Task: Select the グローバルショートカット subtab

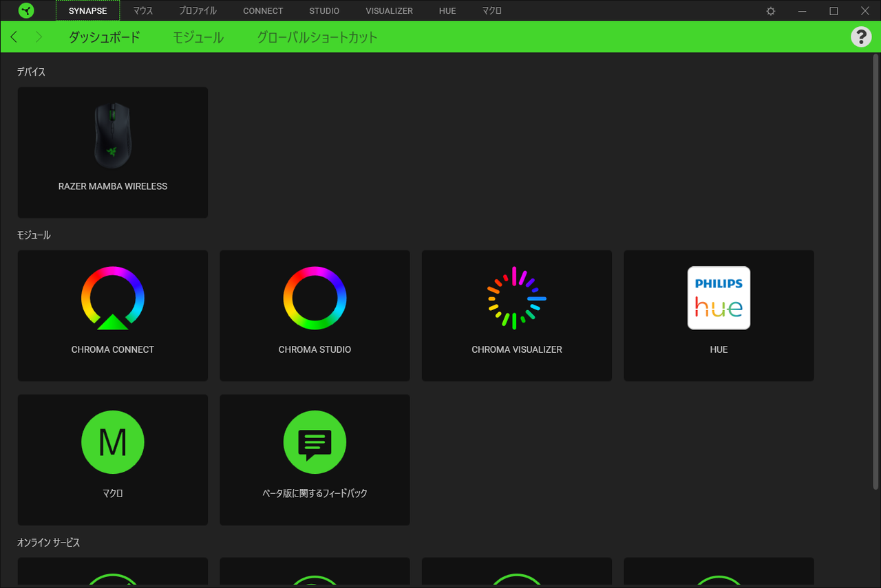Action: [317, 37]
